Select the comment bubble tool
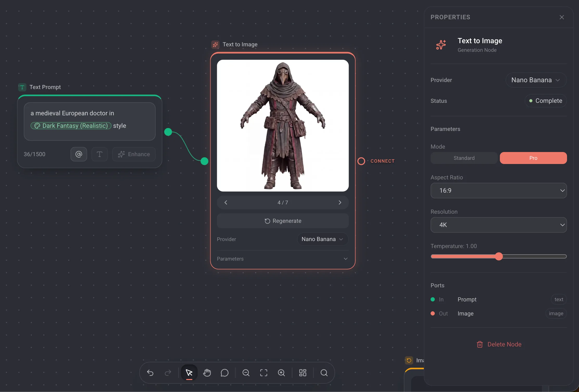The height and width of the screenshot is (392, 579). click(x=225, y=373)
